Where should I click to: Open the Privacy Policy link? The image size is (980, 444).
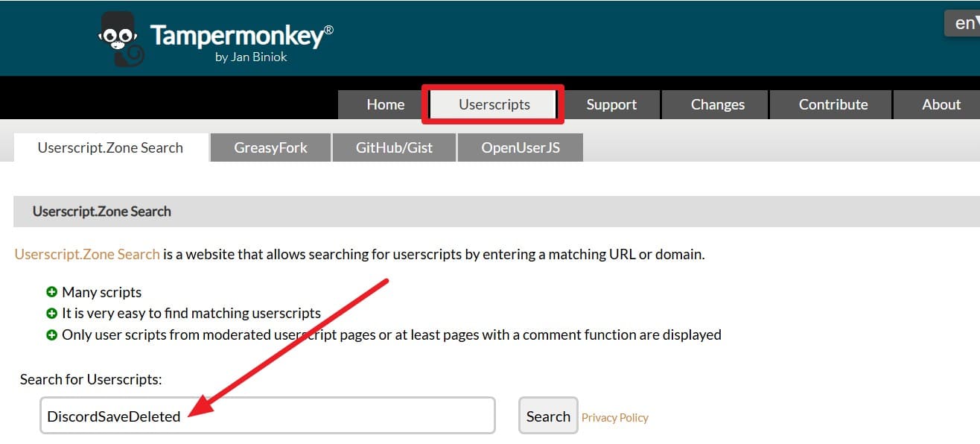click(x=614, y=418)
